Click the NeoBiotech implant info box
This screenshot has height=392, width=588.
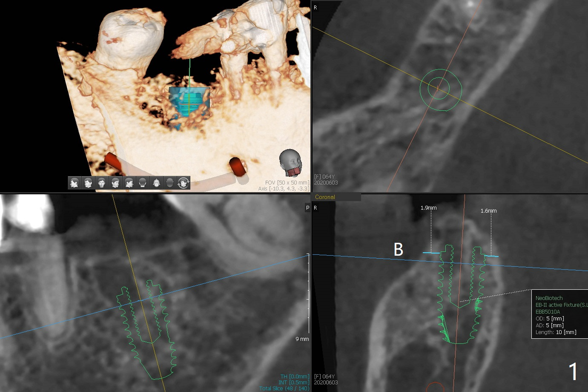(559, 314)
